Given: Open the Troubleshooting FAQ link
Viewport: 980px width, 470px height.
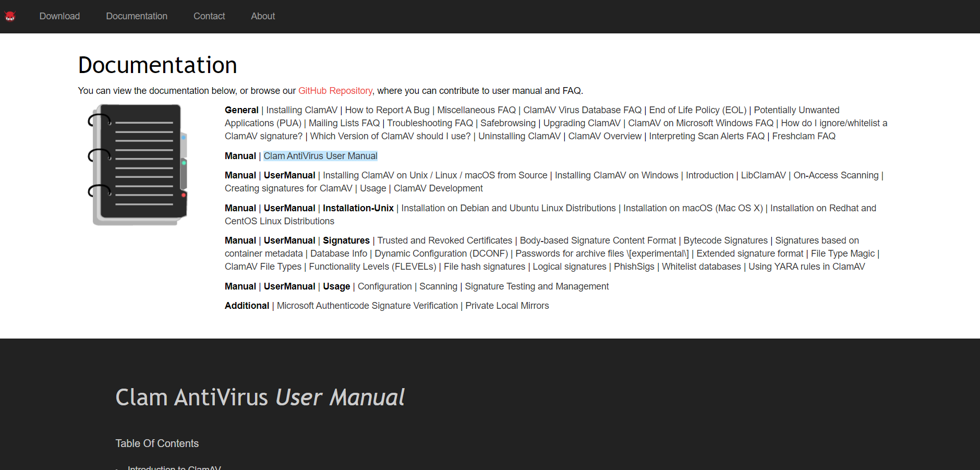Looking at the screenshot, I should tap(430, 123).
